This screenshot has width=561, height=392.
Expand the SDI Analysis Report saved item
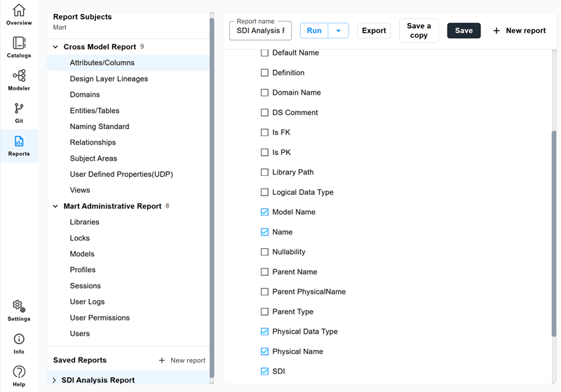55,380
